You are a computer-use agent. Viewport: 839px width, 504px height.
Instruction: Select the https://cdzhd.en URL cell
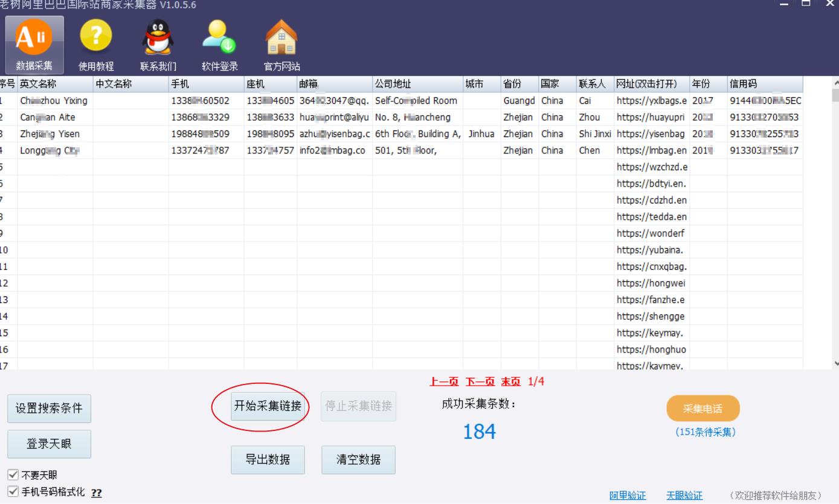pyautogui.click(x=652, y=200)
